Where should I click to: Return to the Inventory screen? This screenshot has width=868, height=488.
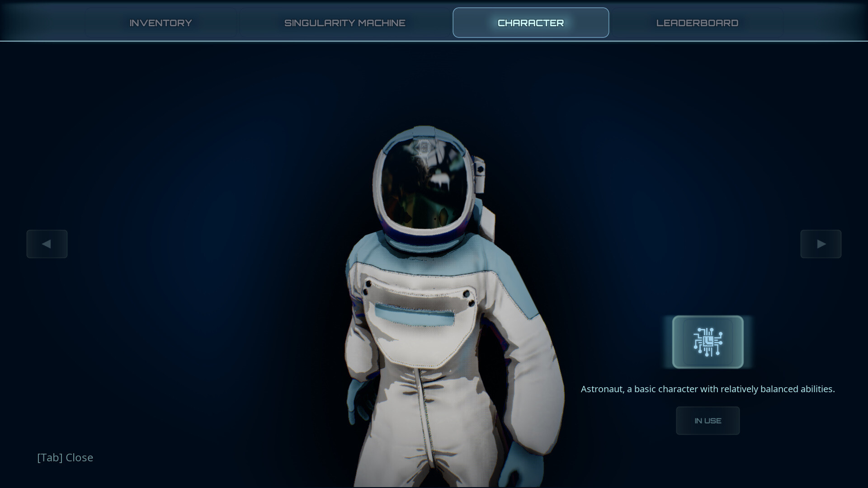(x=161, y=23)
